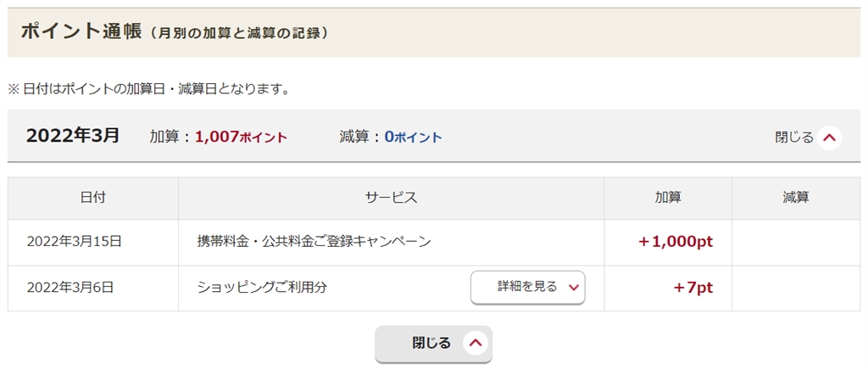This screenshot has height=370, width=868.
Task: Click the サービス column header
Action: pos(391,198)
